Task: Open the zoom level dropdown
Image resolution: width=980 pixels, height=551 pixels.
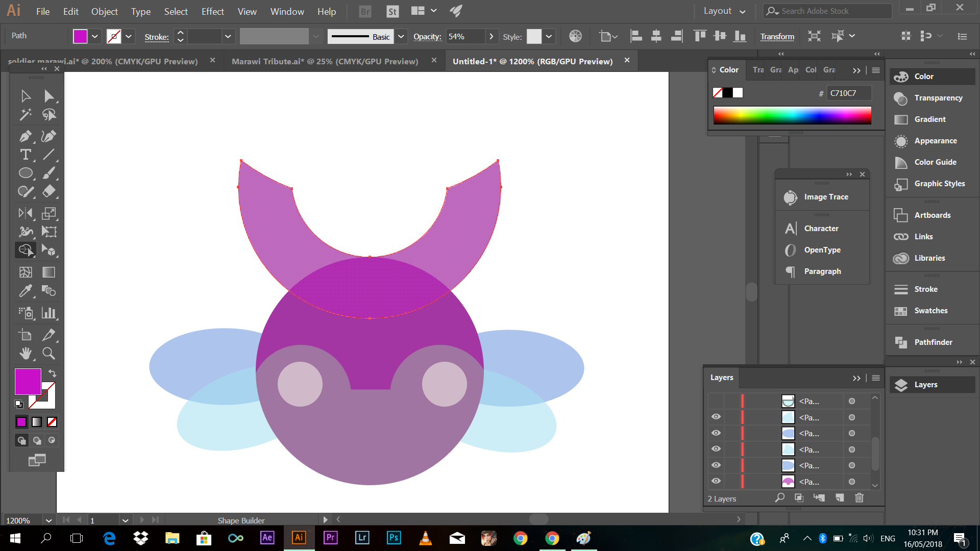Action: [x=48, y=520]
